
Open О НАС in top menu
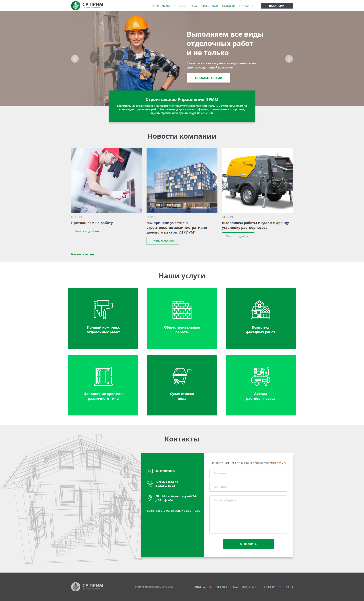click(x=194, y=6)
